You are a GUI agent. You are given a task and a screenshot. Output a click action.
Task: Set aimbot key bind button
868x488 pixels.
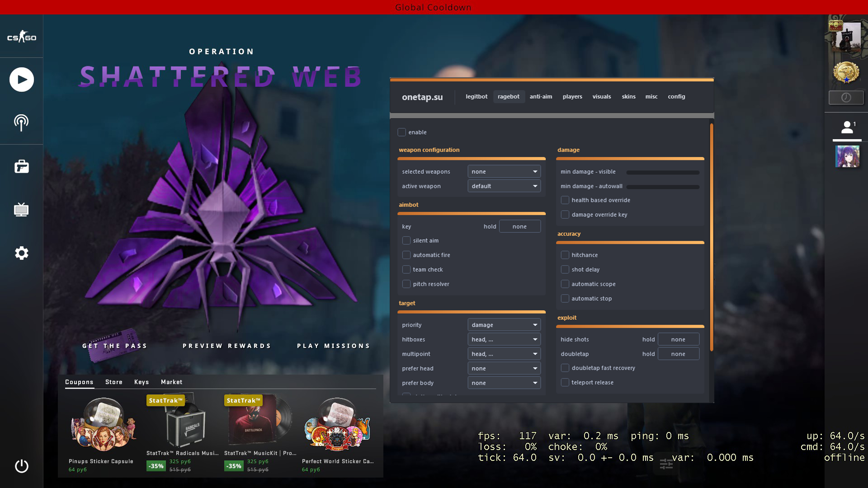[x=519, y=226]
